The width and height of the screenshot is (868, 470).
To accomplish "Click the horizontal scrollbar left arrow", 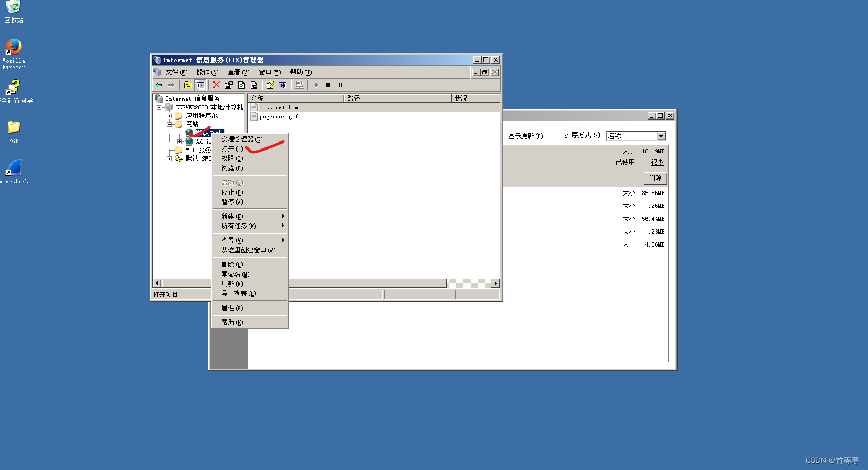I will pyautogui.click(x=157, y=284).
